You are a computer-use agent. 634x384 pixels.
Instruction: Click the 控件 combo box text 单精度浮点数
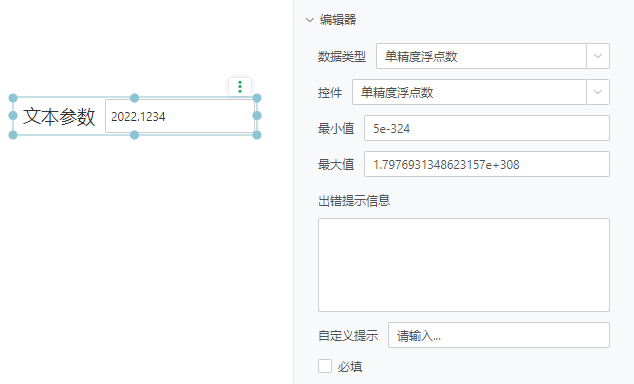397,93
